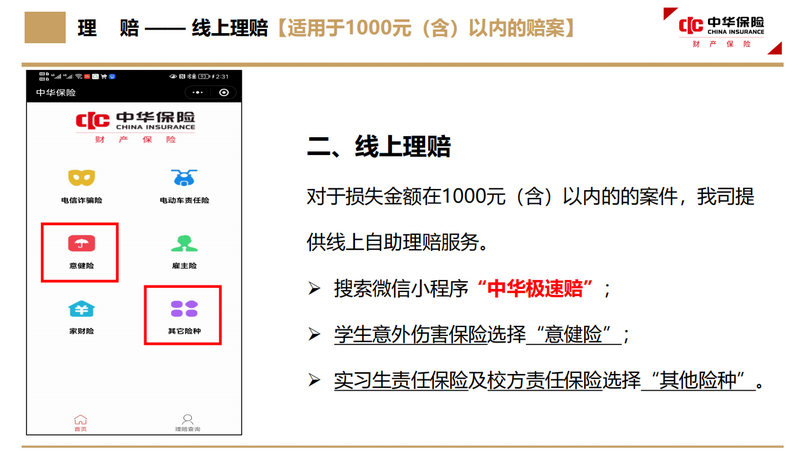Click the paragraph line starting 对于损失金额在1000元
Screen dimensions: 800x451
click(x=530, y=196)
